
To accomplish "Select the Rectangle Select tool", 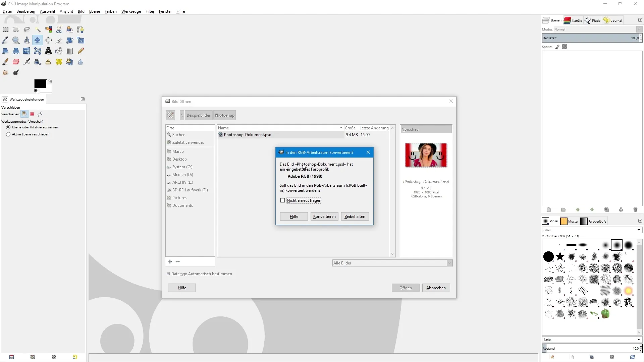I will click(x=5, y=29).
